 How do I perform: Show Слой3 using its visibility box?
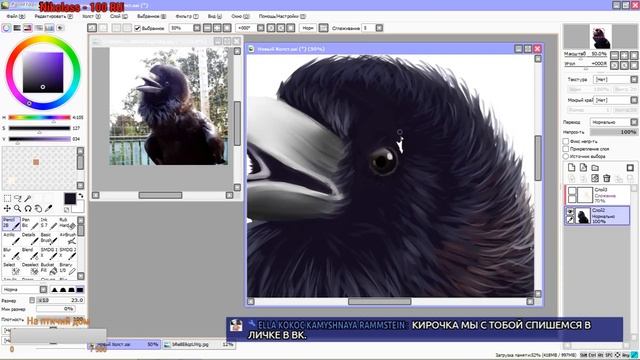[572, 191]
